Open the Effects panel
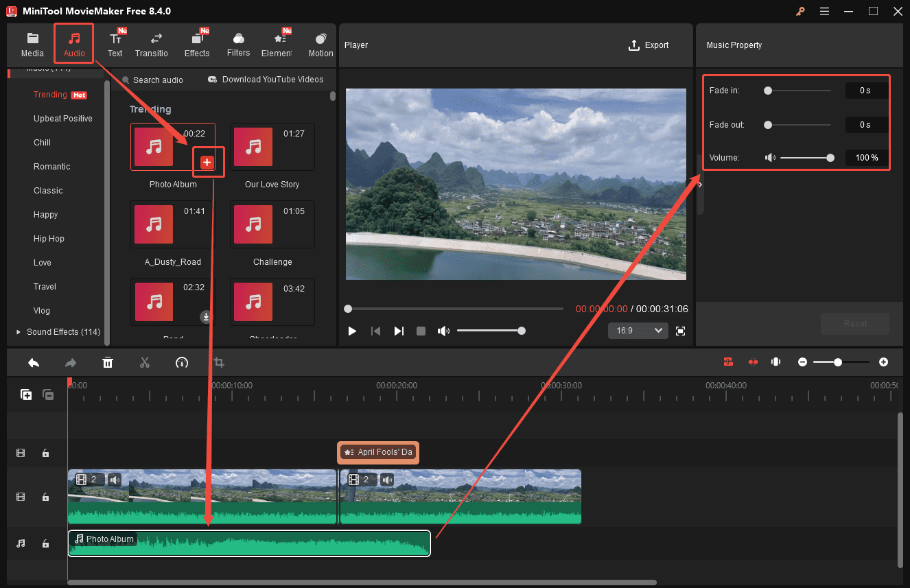Viewport: 910px width, 588px height. (197, 43)
